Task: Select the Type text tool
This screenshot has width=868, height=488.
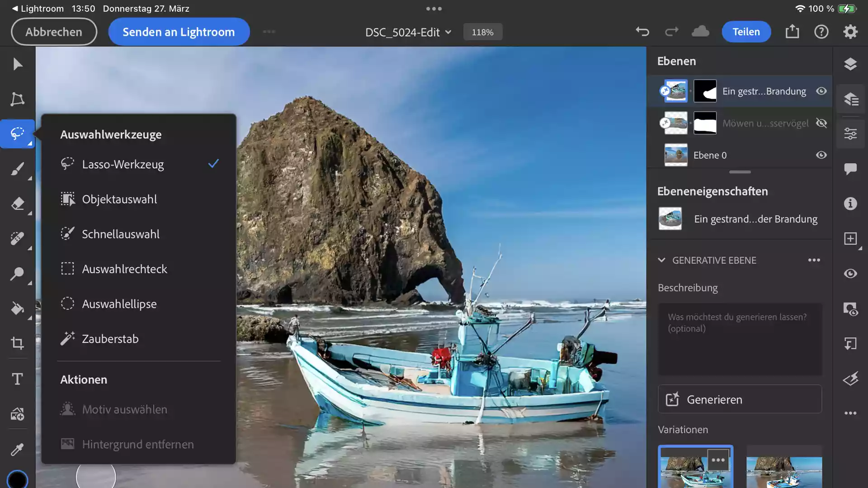Action: (x=17, y=379)
